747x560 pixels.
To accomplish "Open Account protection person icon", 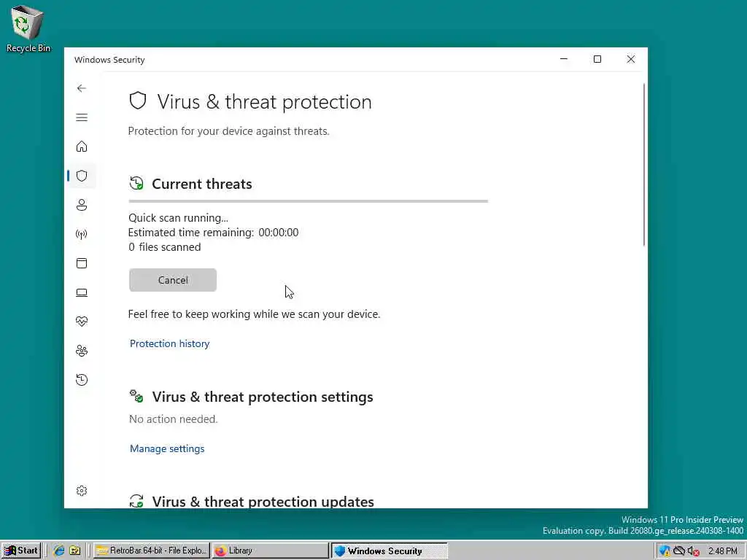I will coord(82,205).
